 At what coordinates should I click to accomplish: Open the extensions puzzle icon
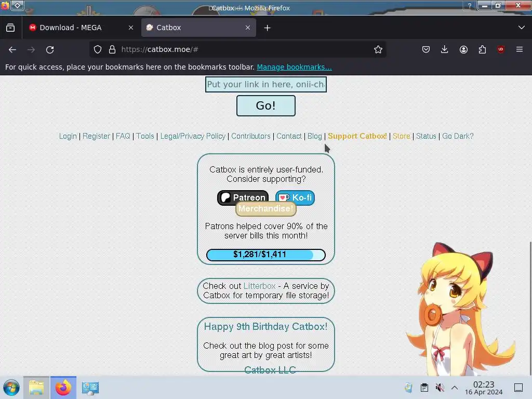[482, 49]
